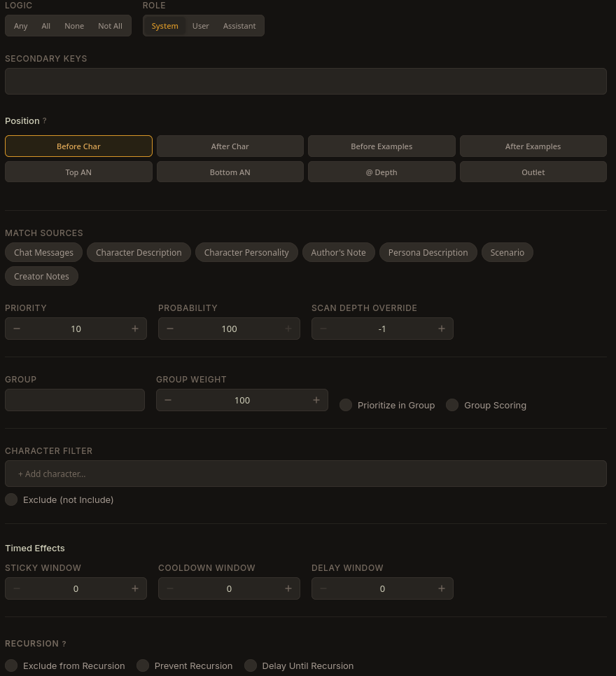Increase Cooldown Window value

(x=288, y=588)
